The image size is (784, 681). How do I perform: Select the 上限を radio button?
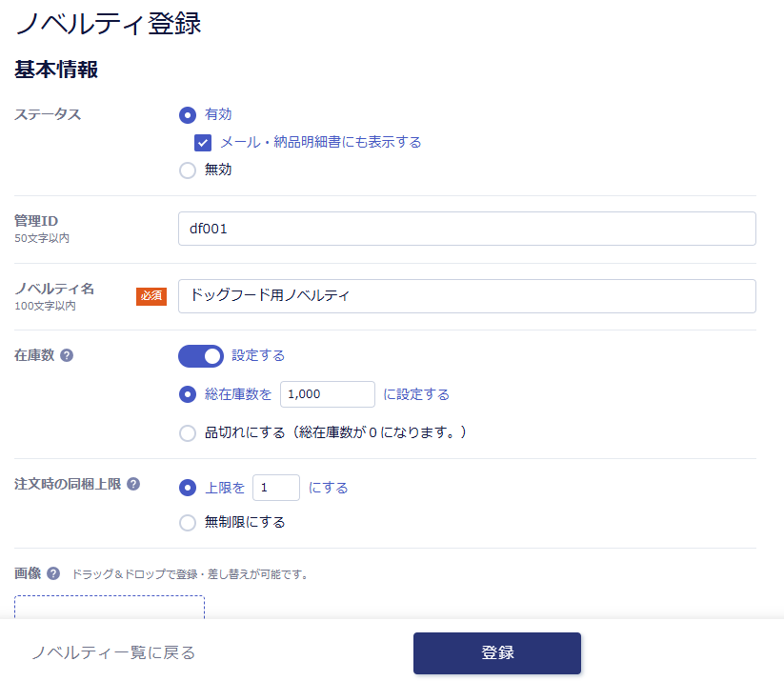[188, 488]
